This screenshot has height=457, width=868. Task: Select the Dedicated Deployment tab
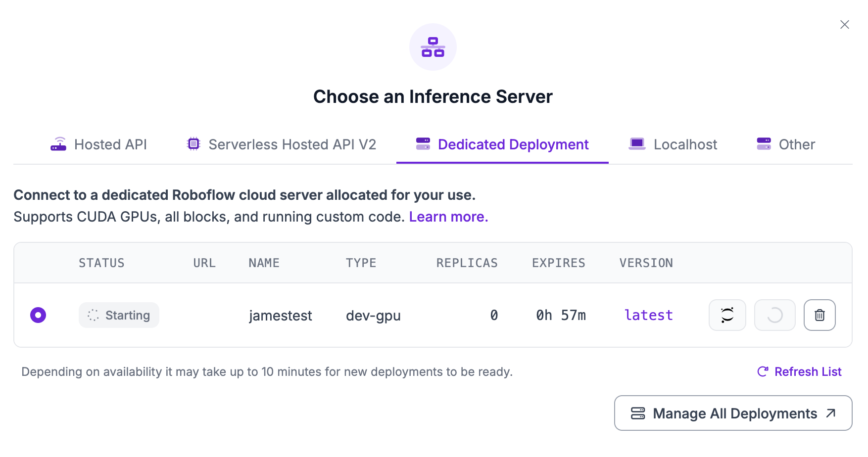click(x=502, y=144)
